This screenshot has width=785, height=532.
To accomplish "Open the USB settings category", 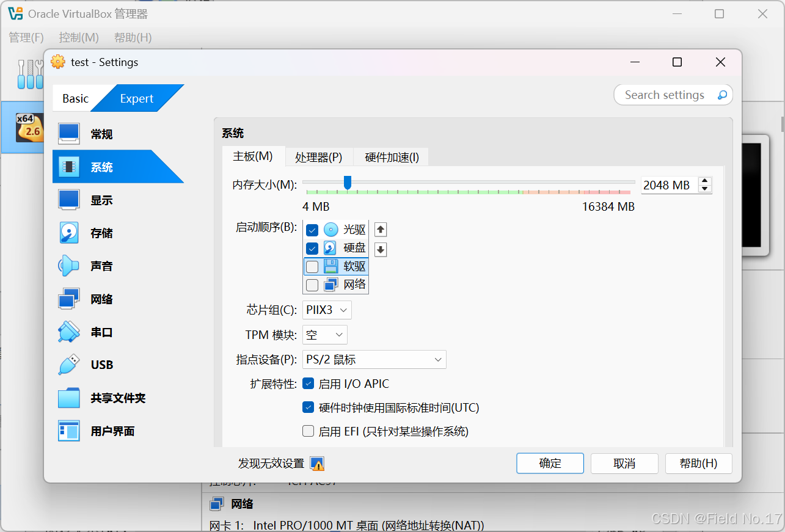I will [118, 365].
